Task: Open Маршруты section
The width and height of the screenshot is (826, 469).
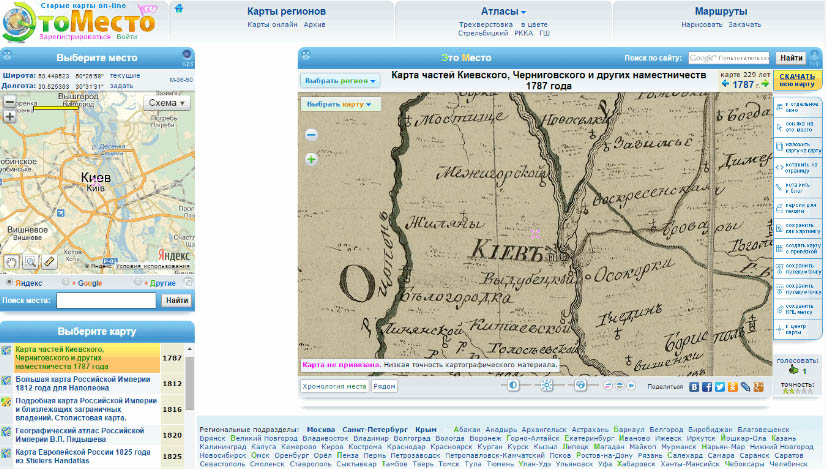Action: coord(721,11)
